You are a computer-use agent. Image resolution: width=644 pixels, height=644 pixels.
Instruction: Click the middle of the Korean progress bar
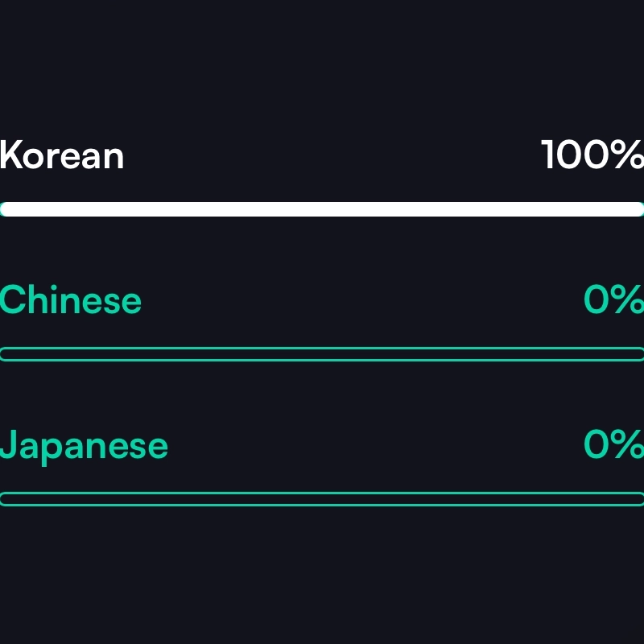click(322, 209)
